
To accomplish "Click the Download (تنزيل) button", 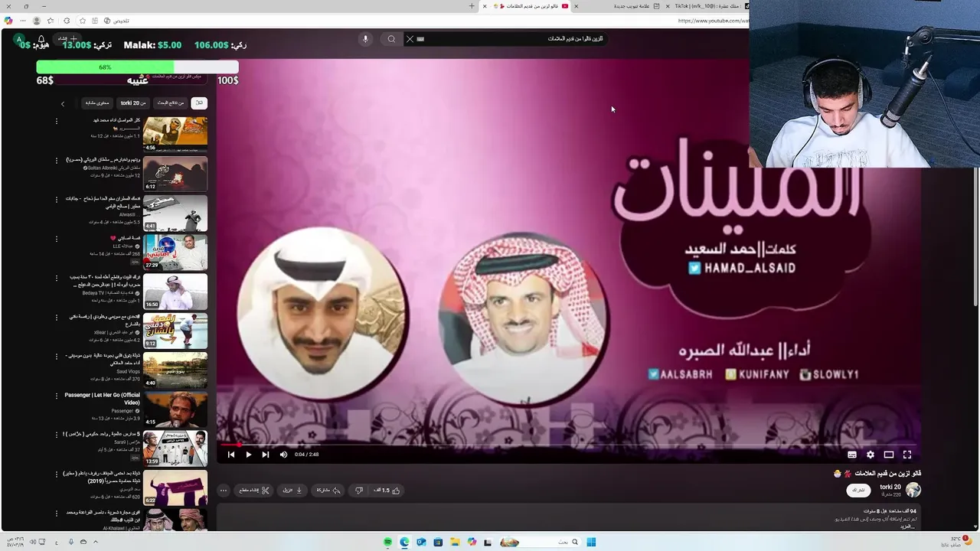I will tap(292, 491).
